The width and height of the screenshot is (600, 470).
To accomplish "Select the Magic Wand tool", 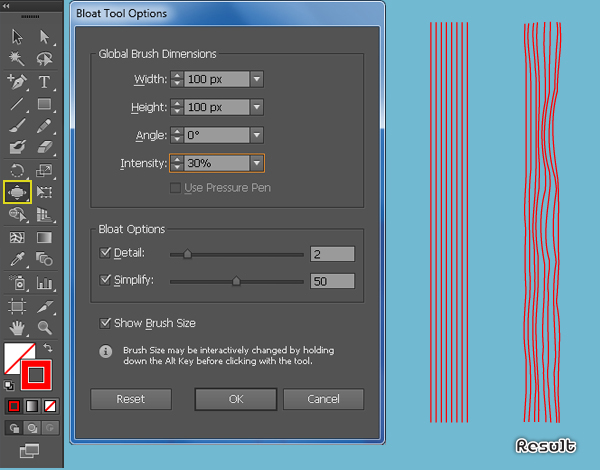I will pos(17,59).
